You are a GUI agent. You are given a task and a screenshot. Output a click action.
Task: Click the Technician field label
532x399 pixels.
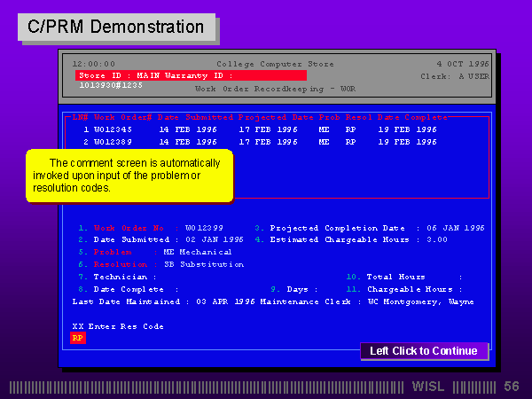[122, 277]
